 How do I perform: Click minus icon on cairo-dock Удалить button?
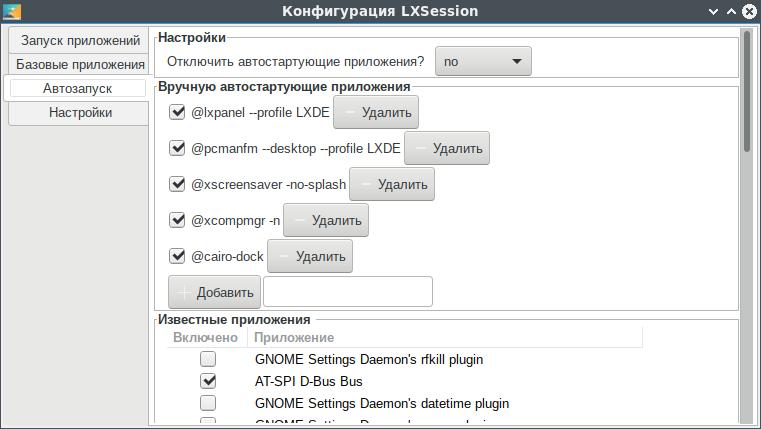click(283, 257)
